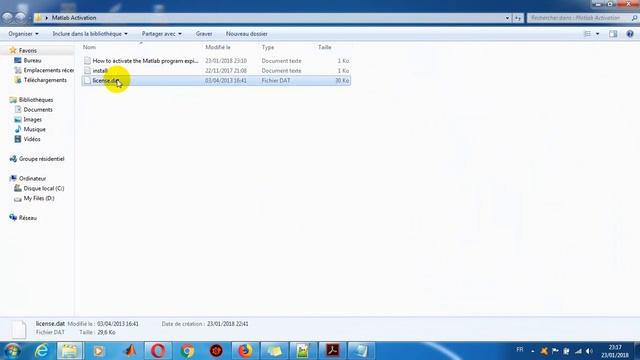640x360 pixels.
Task: Sort by the Type column header
Action: click(x=268, y=47)
